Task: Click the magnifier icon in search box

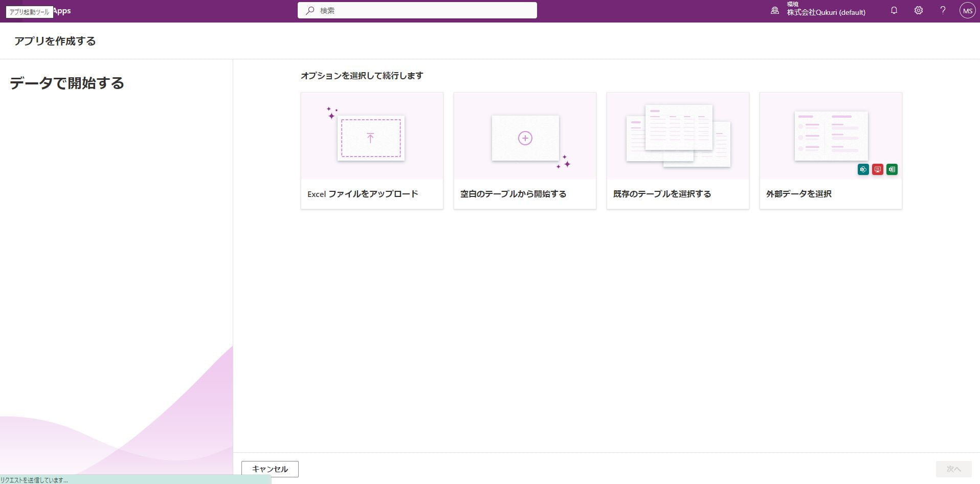Action: coord(309,10)
